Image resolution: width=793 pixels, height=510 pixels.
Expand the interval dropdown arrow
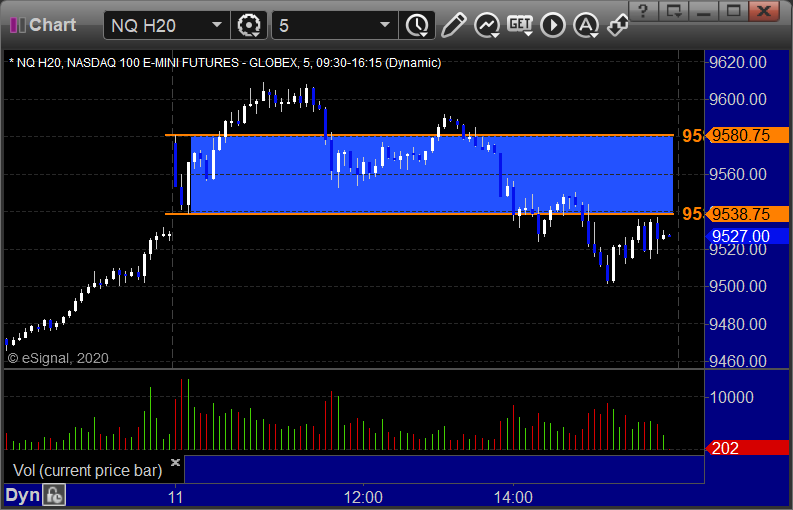coord(385,25)
